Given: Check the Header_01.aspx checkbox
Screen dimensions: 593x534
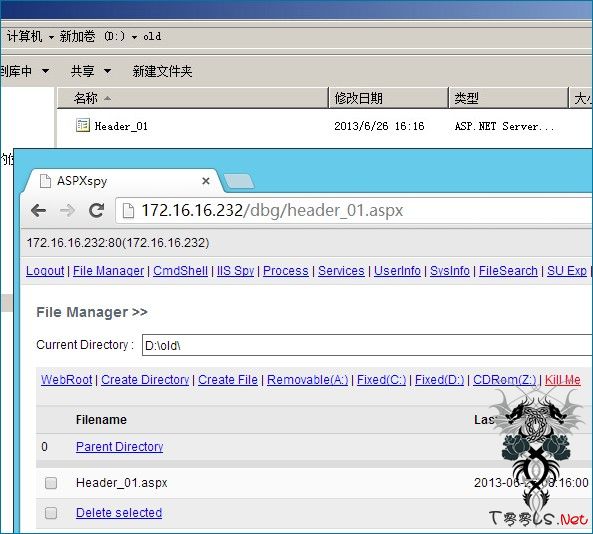Looking at the screenshot, I should [x=51, y=483].
